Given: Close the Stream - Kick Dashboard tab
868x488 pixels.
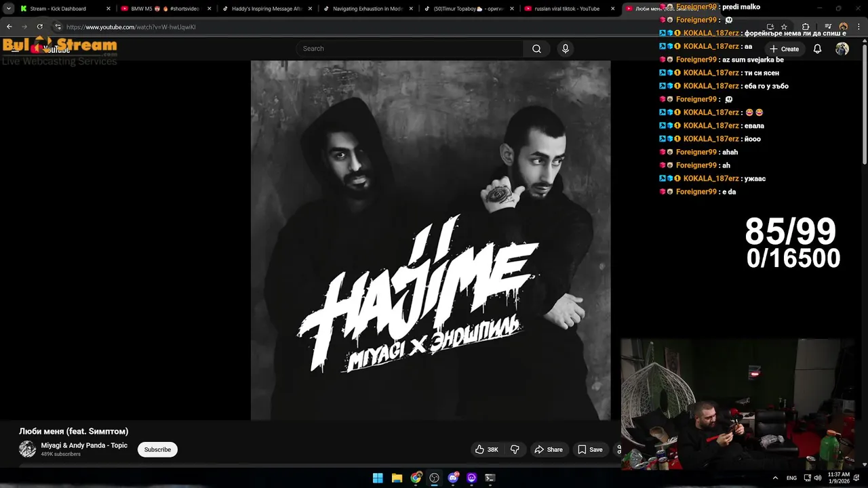Looking at the screenshot, I should click(x=108, y=9).
